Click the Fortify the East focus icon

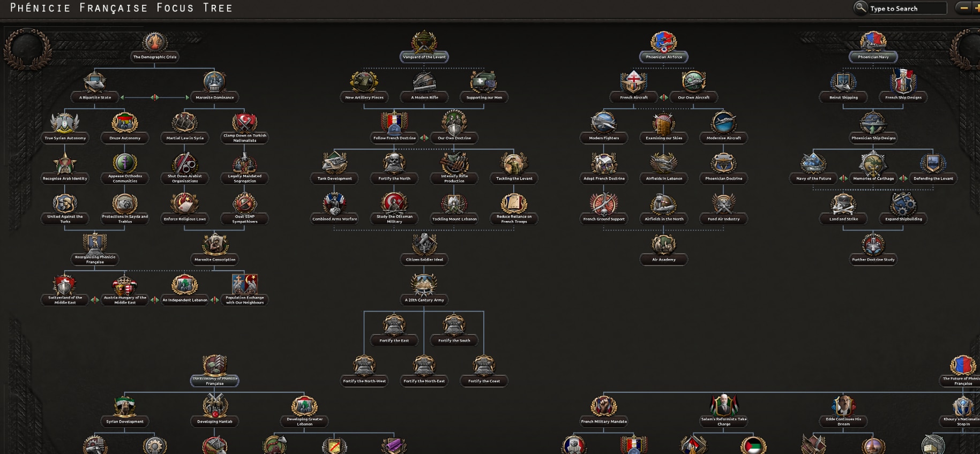tap(394, 325)
